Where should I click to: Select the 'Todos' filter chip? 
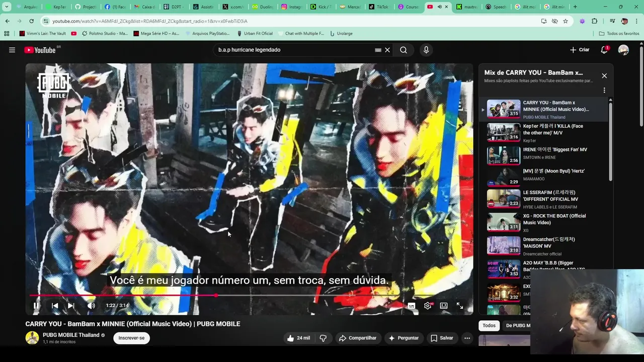(x=489, y=325)
